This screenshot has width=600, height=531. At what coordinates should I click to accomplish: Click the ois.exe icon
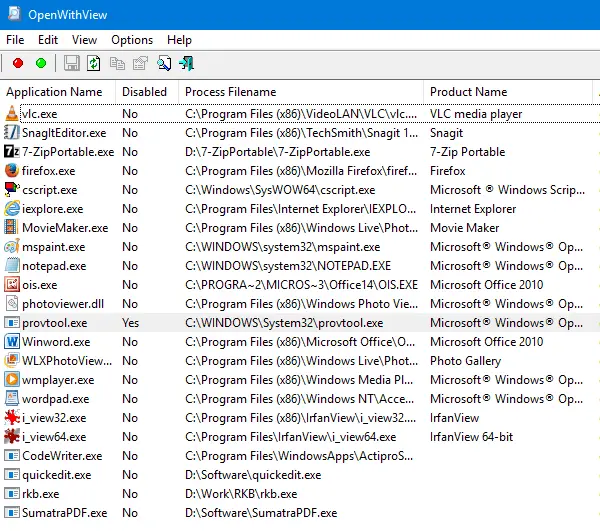click(x=11, y=284)
